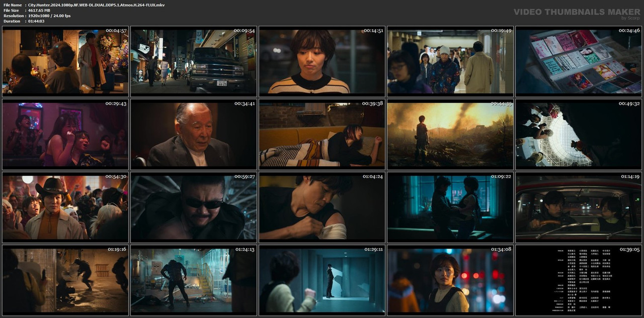644x318 pixels.
Task: Select the thumbnail at 00:34:41
Action: 194,134
